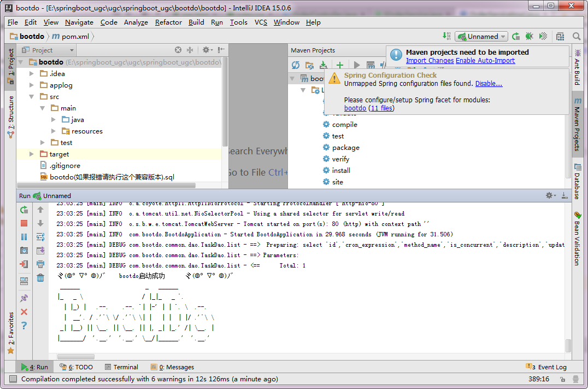Click Import Changes link
588x389 pixels.
430,60
